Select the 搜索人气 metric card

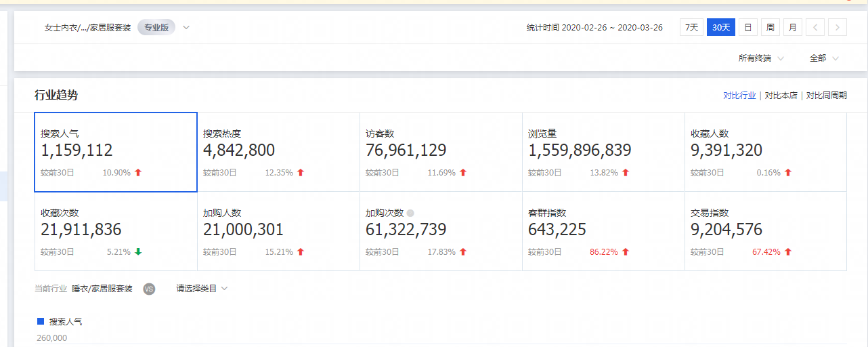(x=116, y=152)
